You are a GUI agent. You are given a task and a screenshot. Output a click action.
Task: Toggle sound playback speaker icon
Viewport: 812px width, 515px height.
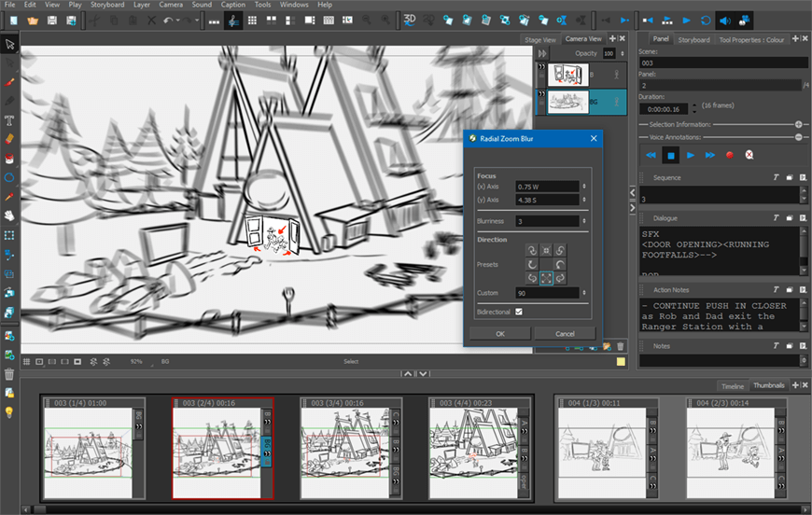[x=725, y=21]
